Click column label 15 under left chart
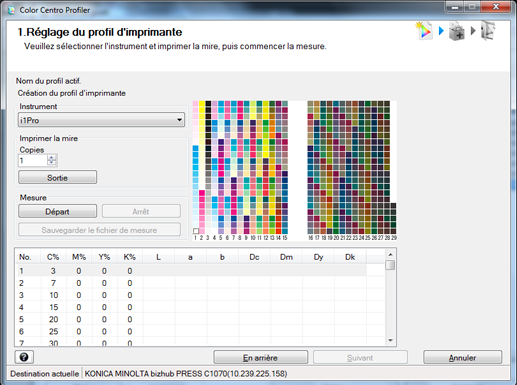This screenshot has height=385, width=517. pyautogui.click(x=285, y=238)
